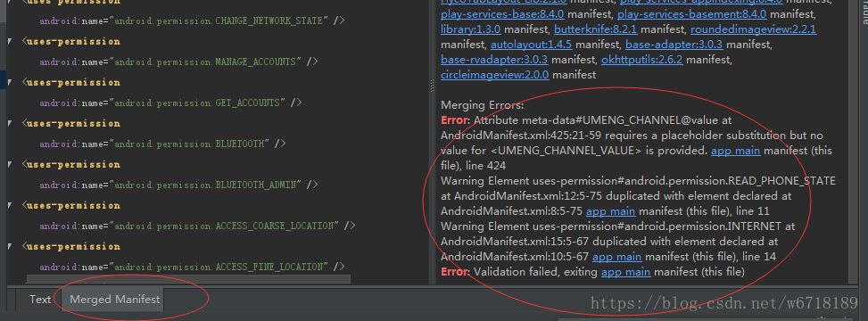The height and width of the screenshot is (321, 868).
Task: Follow the library:1.3.0 link
Action: point(470,29)
